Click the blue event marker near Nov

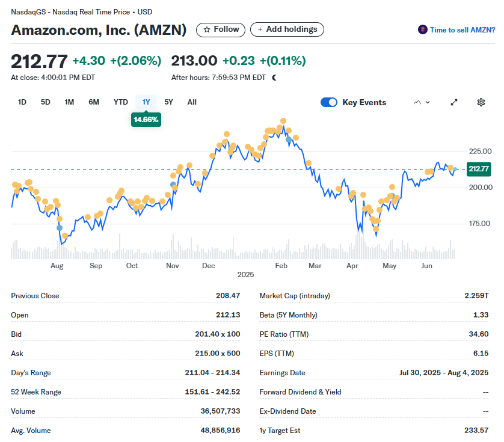point(173,185)
